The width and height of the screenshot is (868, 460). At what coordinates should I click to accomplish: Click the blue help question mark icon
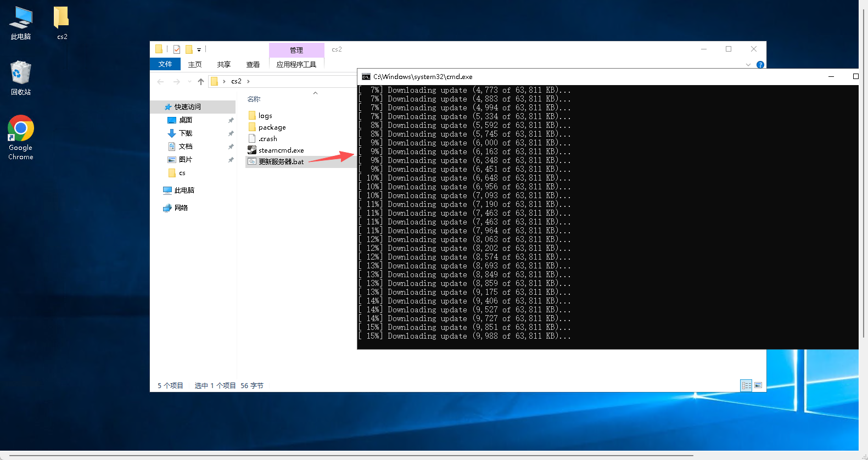tap(760, 65)
